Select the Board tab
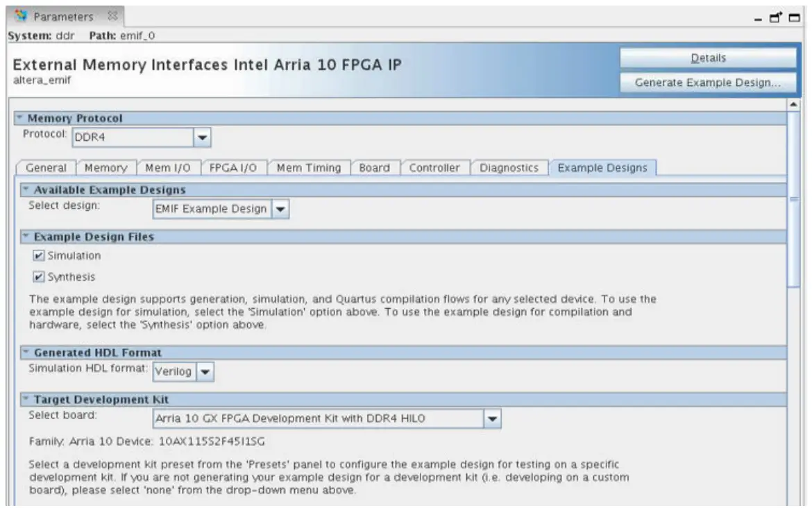The height and width of the screenshot is (508, 812). tap(374, 168)
